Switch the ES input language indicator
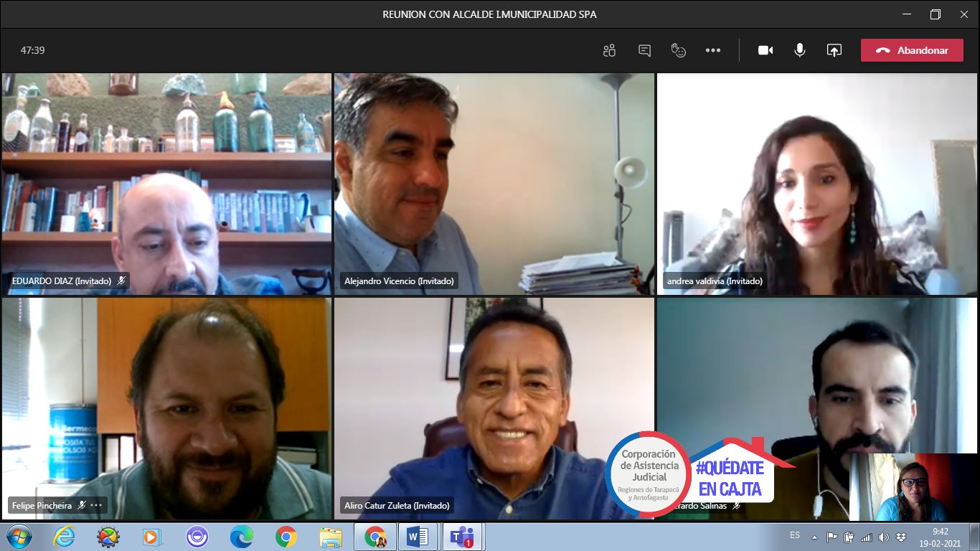Screen dimensions: 980x551 point(795,535)
